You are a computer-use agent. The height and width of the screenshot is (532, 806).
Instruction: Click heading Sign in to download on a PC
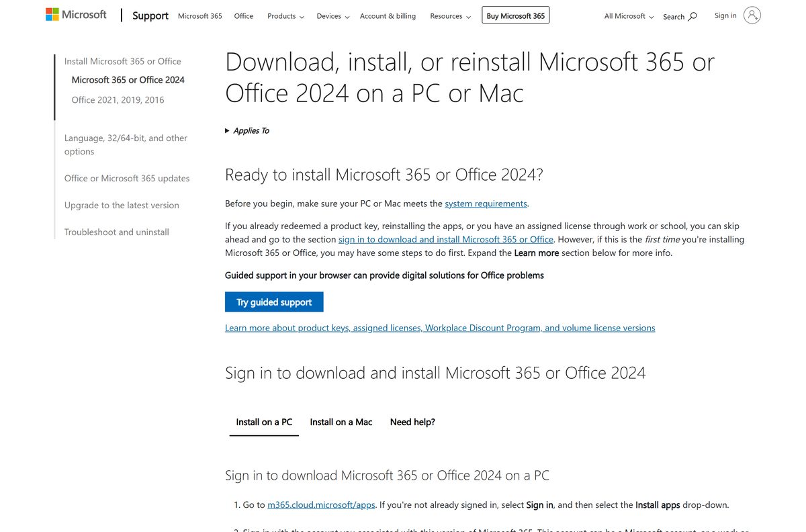click(387, 476)
